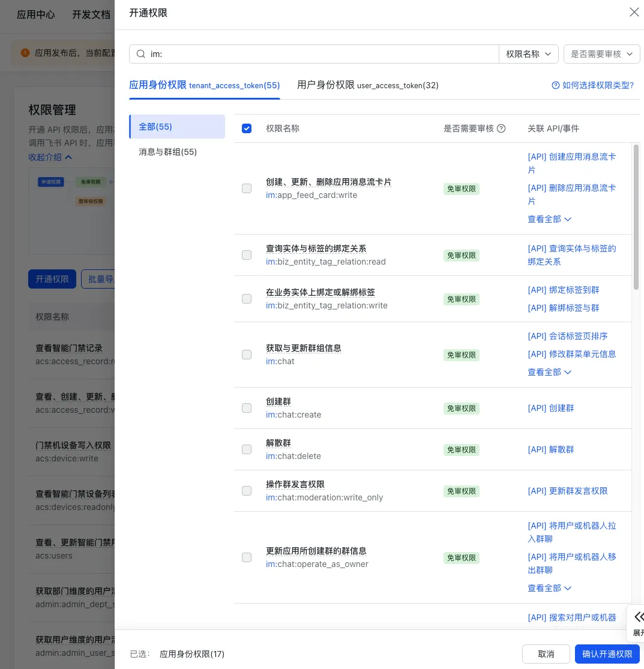The height and width of the screenshot is (669, 644).
Task: Select the 全部(55) category
Action: point(177,127)
